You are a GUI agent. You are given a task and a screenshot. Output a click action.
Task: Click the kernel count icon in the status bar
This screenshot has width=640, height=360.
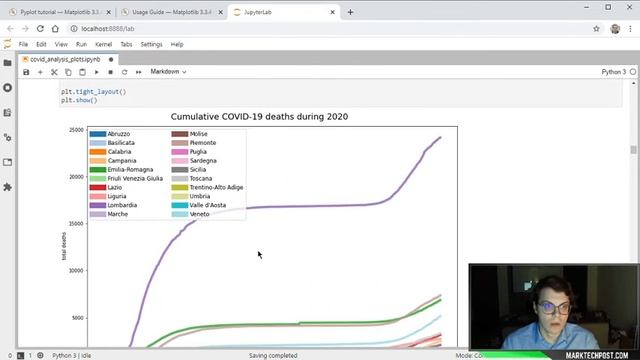coord(40,356)
